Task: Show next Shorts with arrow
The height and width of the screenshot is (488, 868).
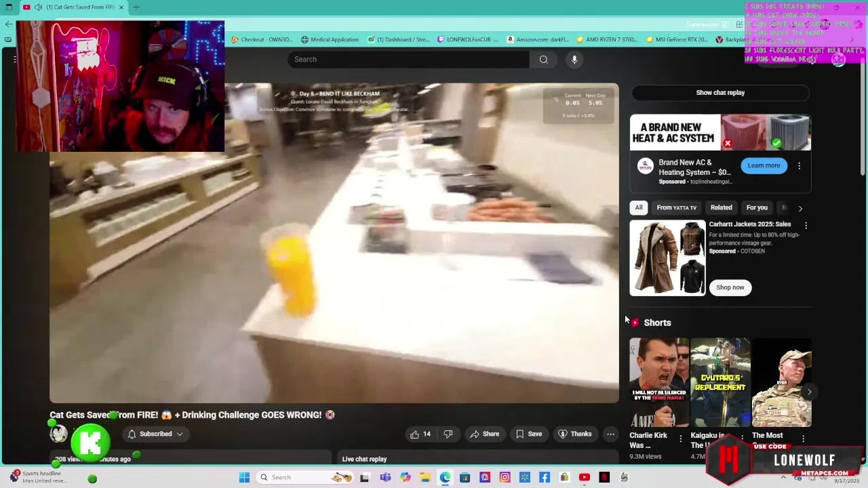Action: click(809, 392)
